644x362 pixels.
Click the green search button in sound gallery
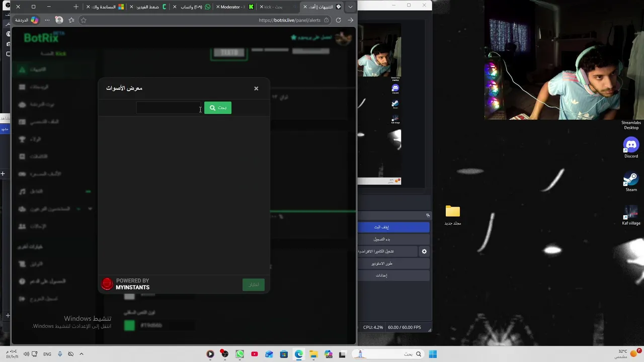pos(218,108)
